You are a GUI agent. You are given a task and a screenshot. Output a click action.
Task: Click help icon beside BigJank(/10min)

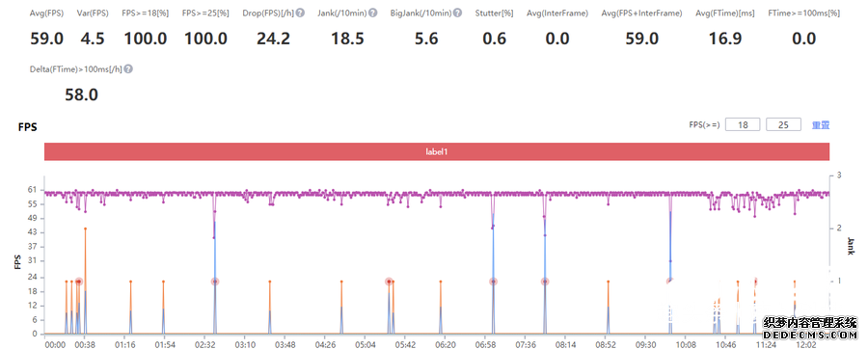point(457,13)
